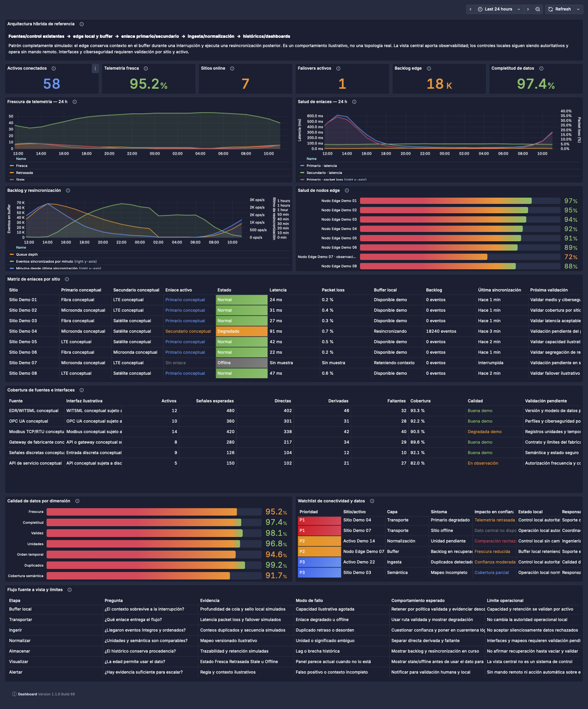Show info icon for Sitios online

(x=232, y=68)
